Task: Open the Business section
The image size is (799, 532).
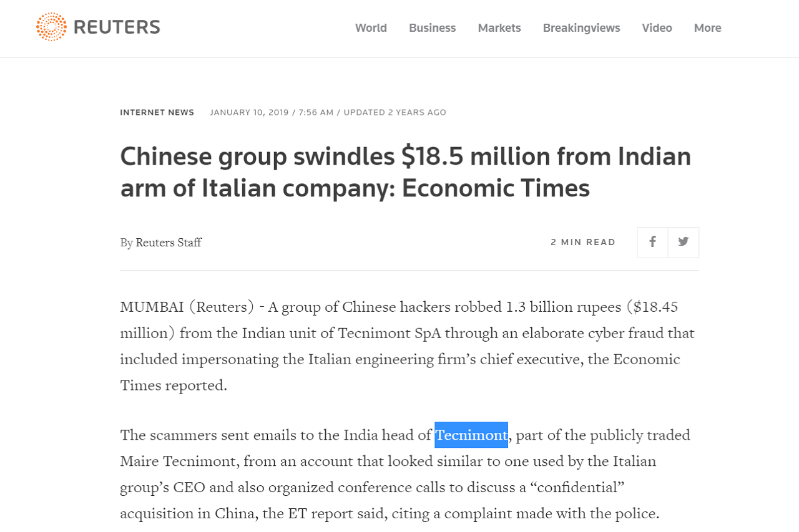Action: (433, 27)
